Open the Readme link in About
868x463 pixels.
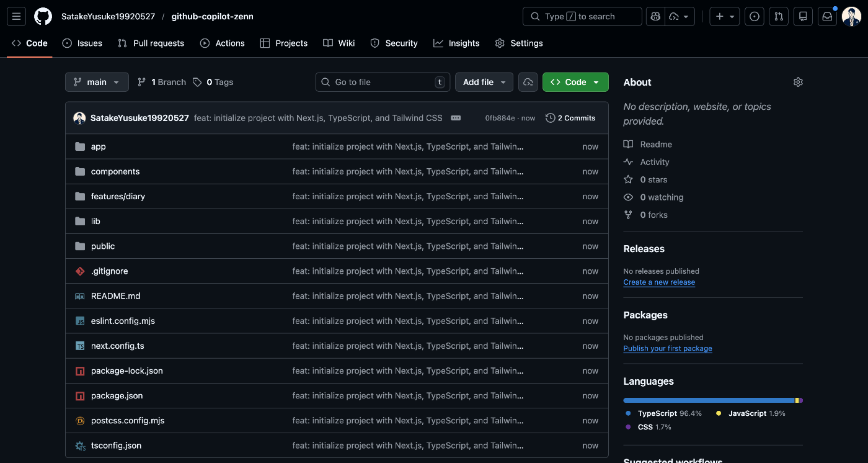pos(648,144)
